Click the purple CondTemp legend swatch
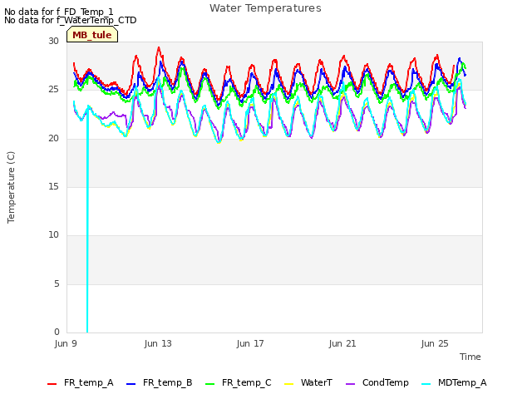Image resolution: width=532 pixels, height=399 pixels. (351, 384)
